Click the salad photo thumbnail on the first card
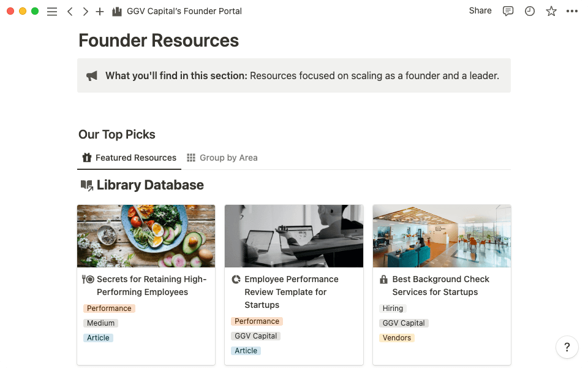Viewport: 588px width, 368px height. pos(146,236)
